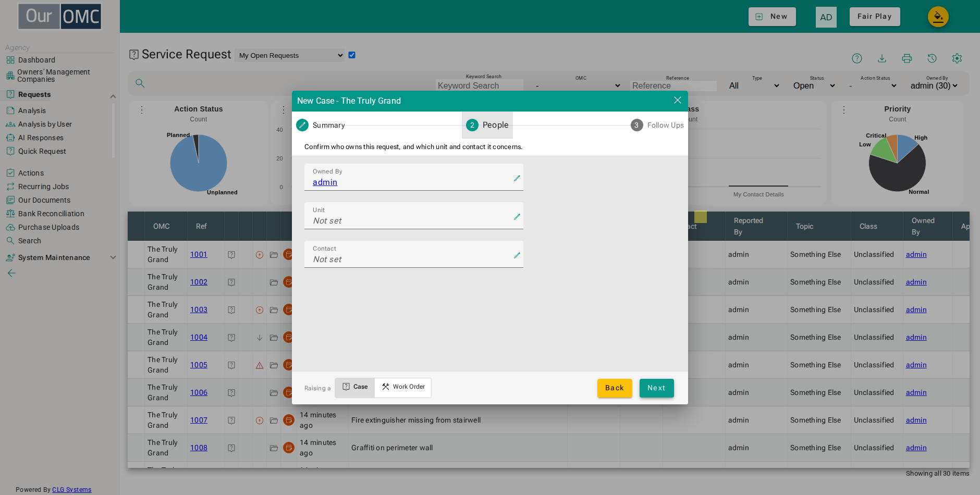
Task: Click down-arrow icon in row 1004
Action: pos(260,338)
